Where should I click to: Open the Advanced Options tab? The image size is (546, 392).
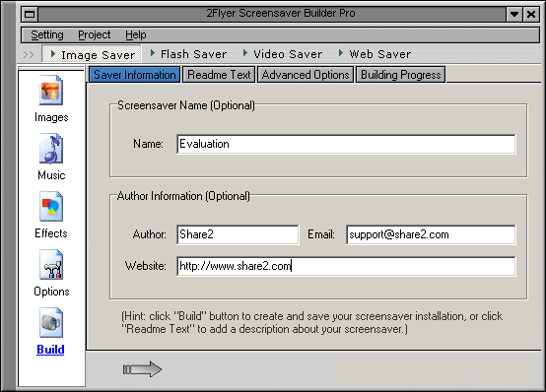click(x=306, y=75)
